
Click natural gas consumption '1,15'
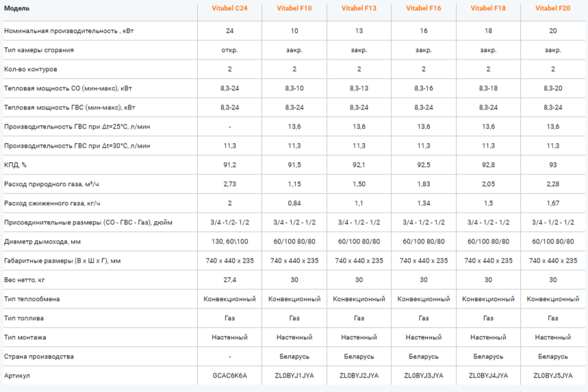294,184
